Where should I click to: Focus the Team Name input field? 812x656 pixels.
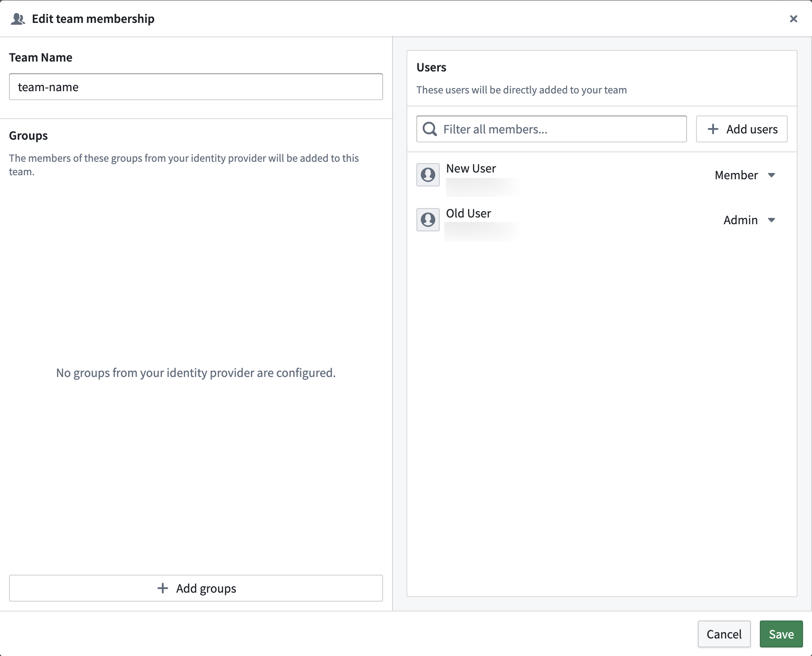[196, 87]
